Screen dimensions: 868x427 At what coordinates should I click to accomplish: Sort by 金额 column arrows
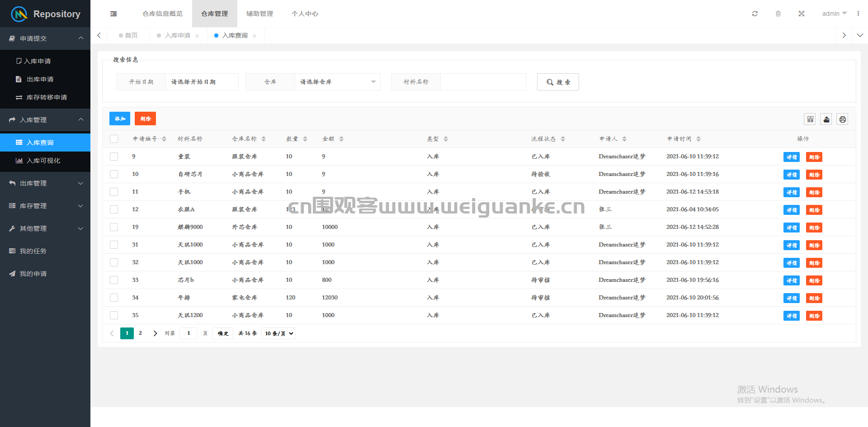341,139
